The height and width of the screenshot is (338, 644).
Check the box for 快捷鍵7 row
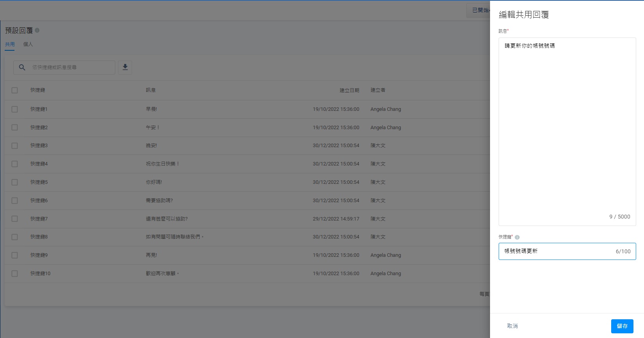point(15,219)
